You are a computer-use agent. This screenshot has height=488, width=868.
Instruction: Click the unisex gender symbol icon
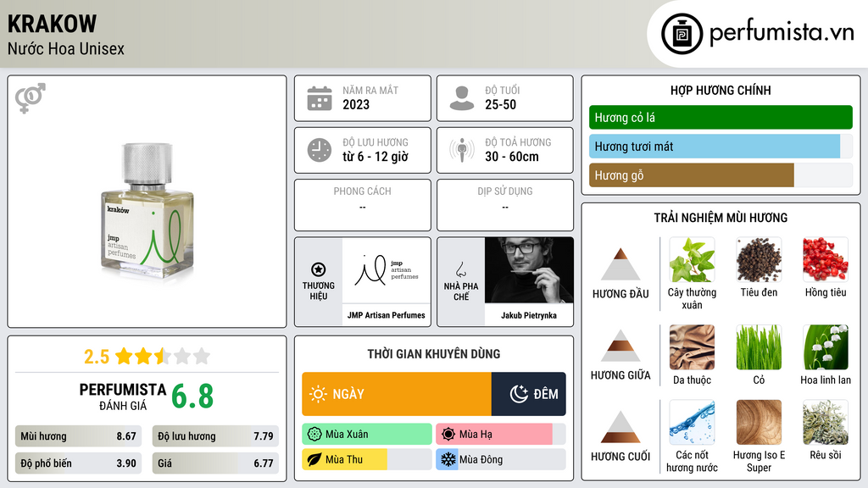click(x=31, y=98)
